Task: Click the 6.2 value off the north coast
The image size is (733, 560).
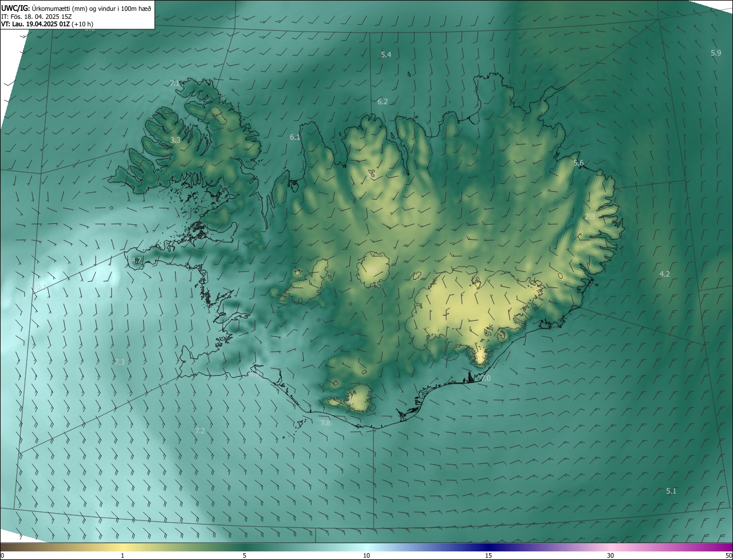Action: click(x=383, y=102)
